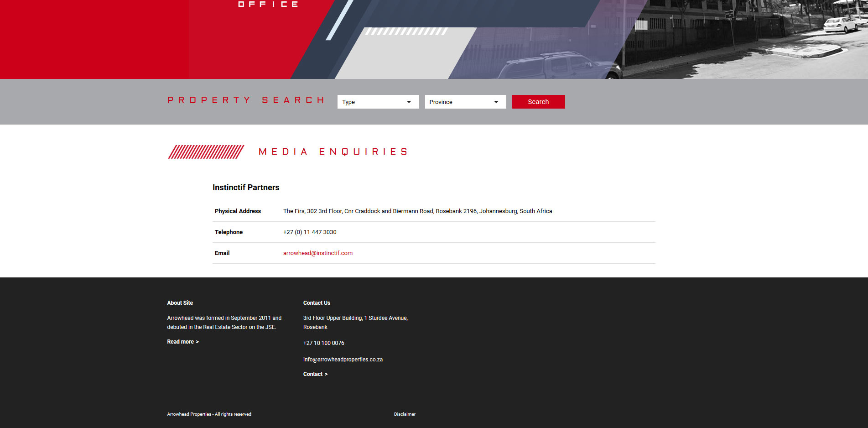Open the Type dropdown
This screenshot has height=428, width=868.
(x=378, y=102)
